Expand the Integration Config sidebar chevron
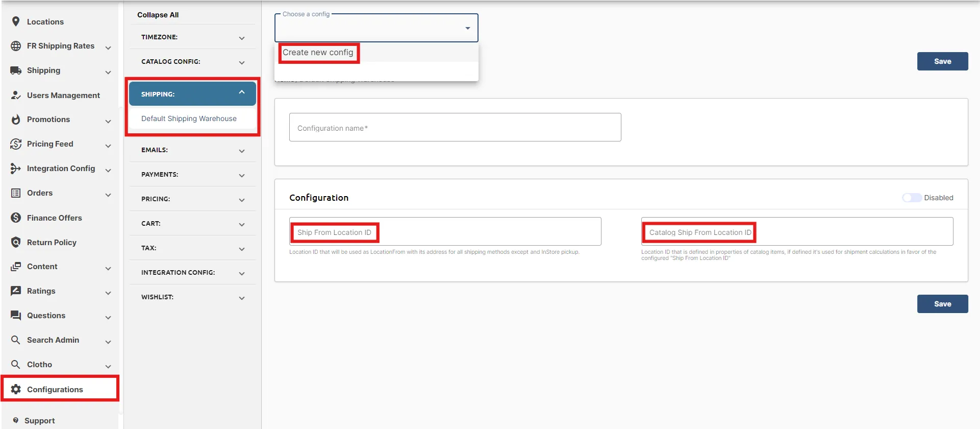Viewport: 980px width, 429px height. [x=108, y=171]
